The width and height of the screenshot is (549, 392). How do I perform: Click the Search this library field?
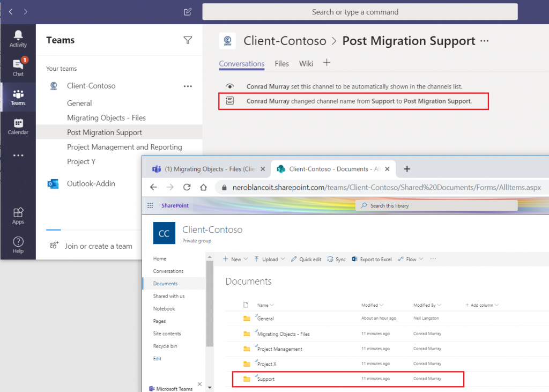pos(436,205)
